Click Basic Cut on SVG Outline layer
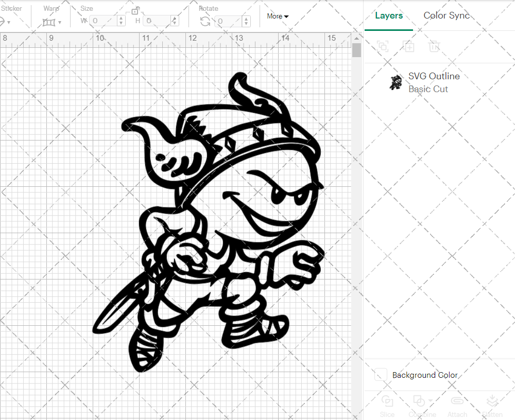 (x=428, y=89)
